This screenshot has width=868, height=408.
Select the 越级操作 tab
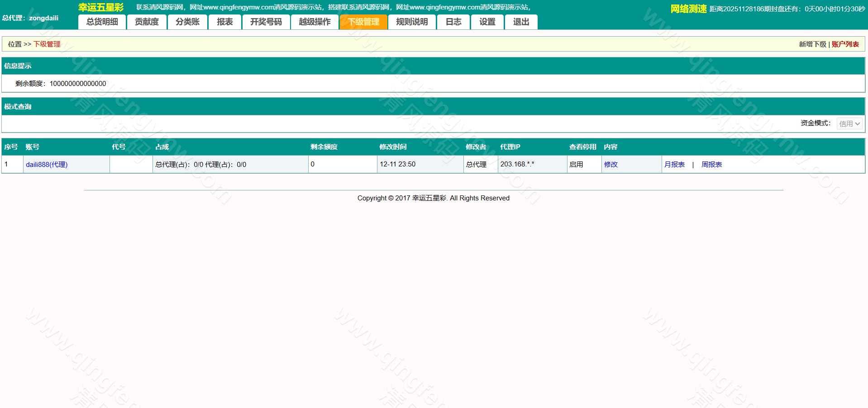(x=314, y=21)
